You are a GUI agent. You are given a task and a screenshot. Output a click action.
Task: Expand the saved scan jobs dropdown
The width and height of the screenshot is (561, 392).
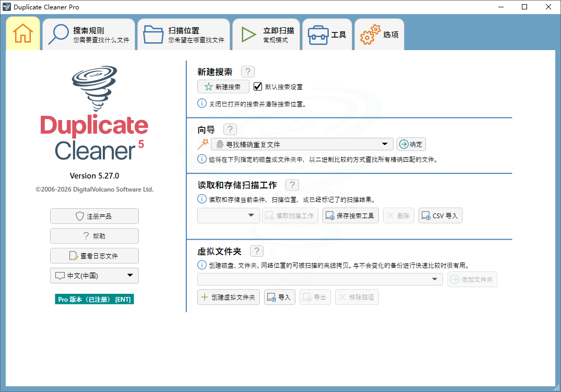tap(228, 216)
